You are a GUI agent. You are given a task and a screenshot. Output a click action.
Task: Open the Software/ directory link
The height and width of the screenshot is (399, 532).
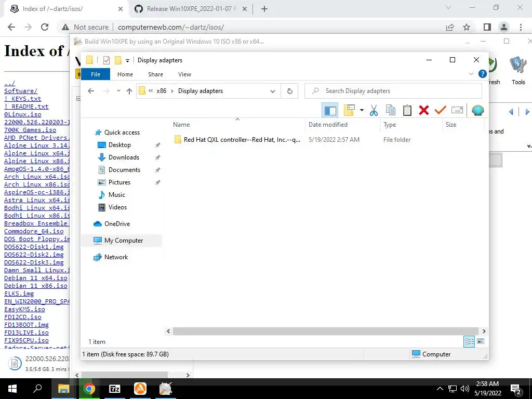[21, 91]
